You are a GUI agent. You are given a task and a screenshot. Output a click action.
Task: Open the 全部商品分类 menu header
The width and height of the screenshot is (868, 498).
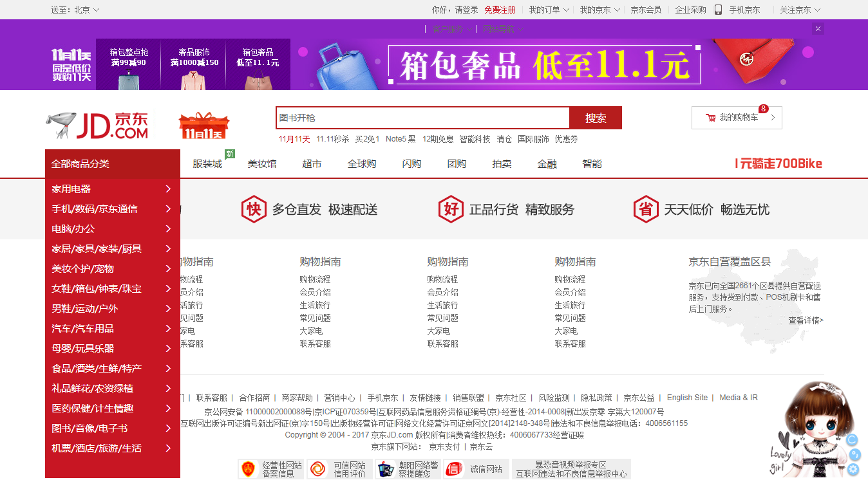click(113, 164)
